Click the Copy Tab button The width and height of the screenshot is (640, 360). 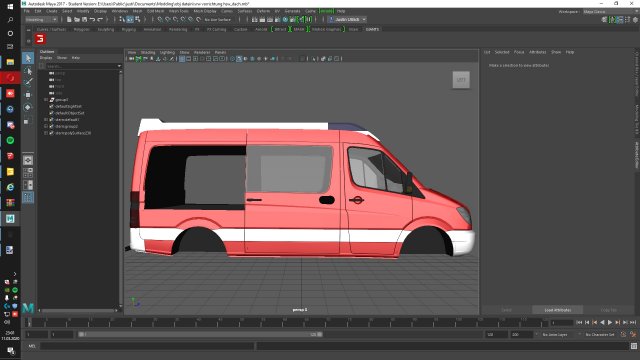(x=609, y=310)
